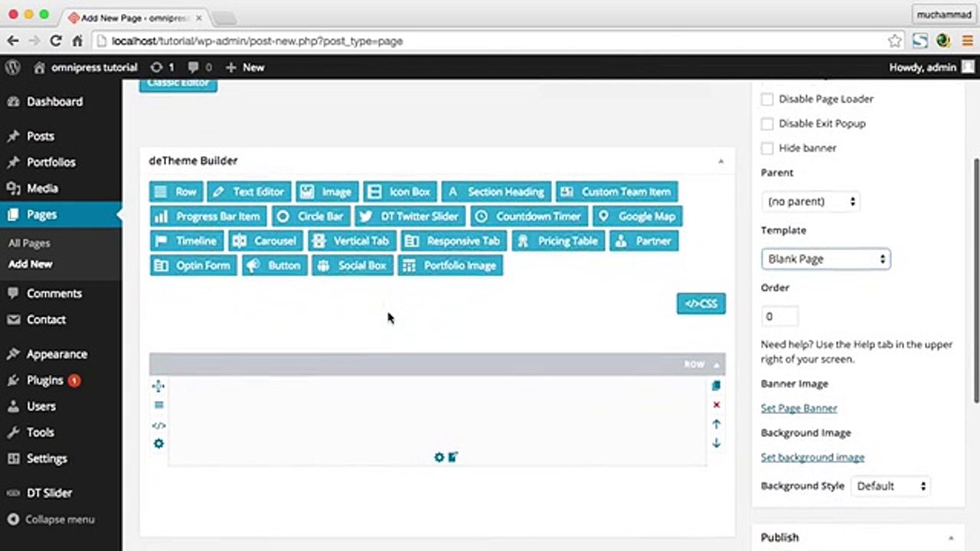This screenshot has width=980, height=551.
Task: Click the admin avatar in the admin bar
Action: pos(968,67)
